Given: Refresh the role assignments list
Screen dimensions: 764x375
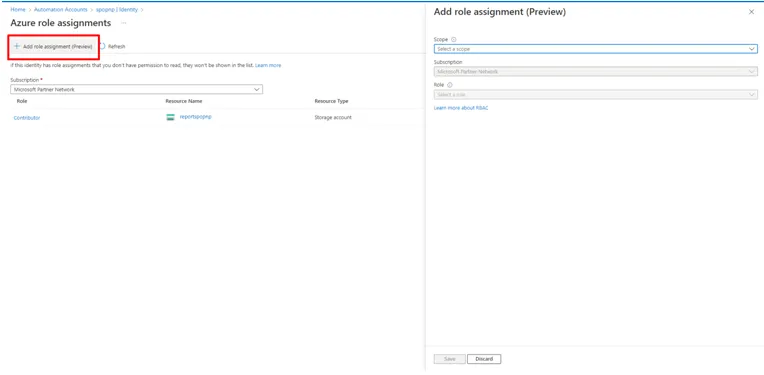Looking at the screenshot, I should pos(113,47).
